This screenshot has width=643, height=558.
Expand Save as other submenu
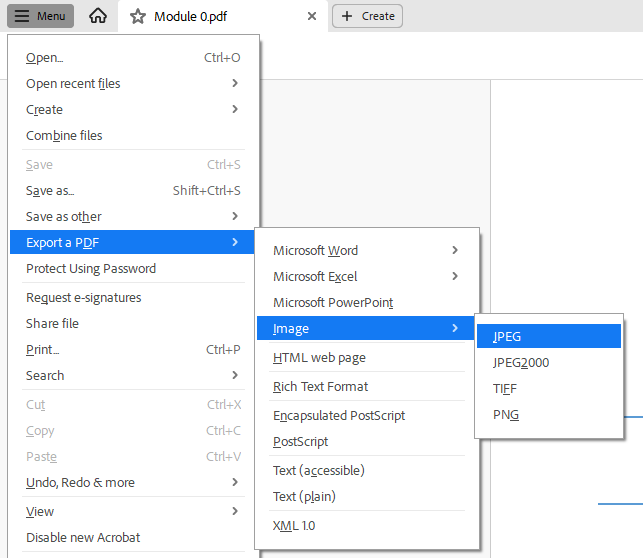(133, 216)
